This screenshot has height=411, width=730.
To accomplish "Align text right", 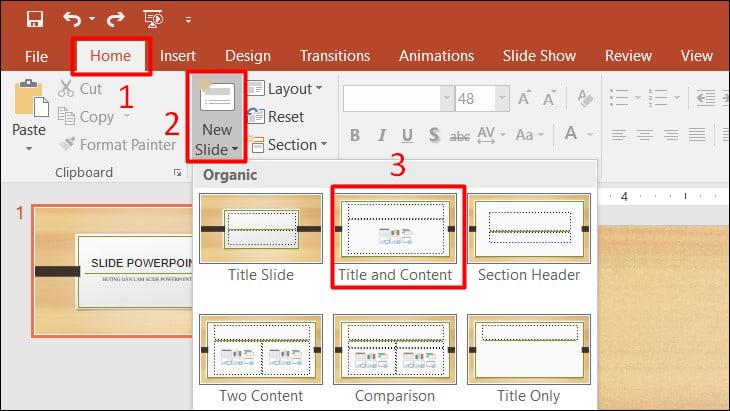I will tap(671, 135).
